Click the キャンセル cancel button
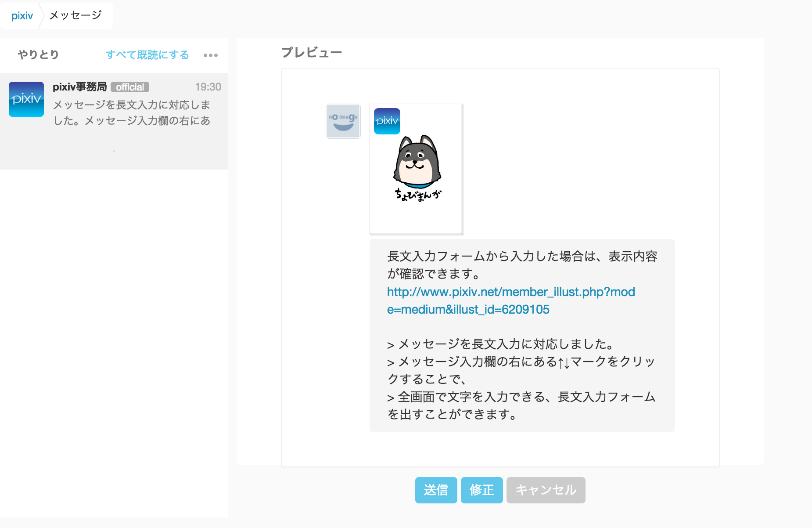The height and width of the screenshot is (528, 812). click(x=546, y=490)
